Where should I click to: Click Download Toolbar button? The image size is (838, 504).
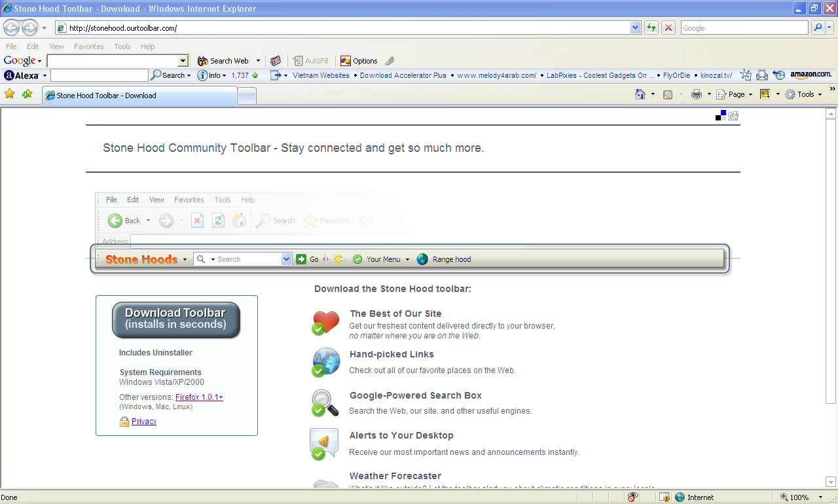click(176, 319)
